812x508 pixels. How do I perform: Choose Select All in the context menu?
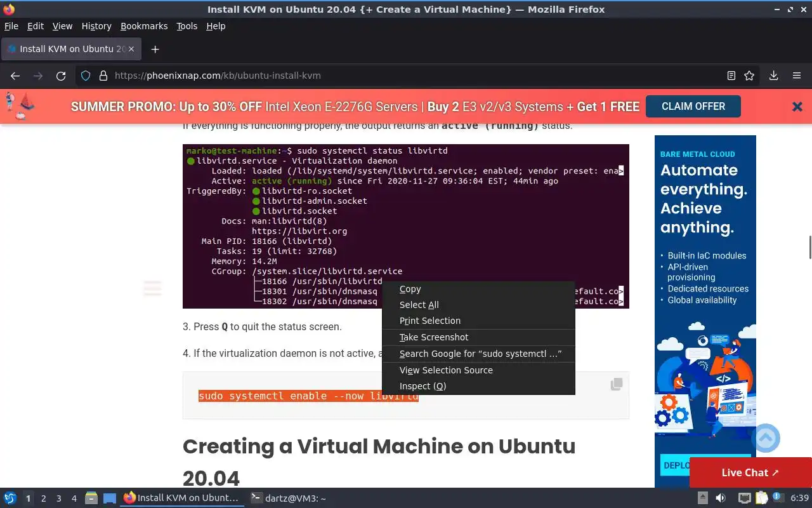point(478,305)
